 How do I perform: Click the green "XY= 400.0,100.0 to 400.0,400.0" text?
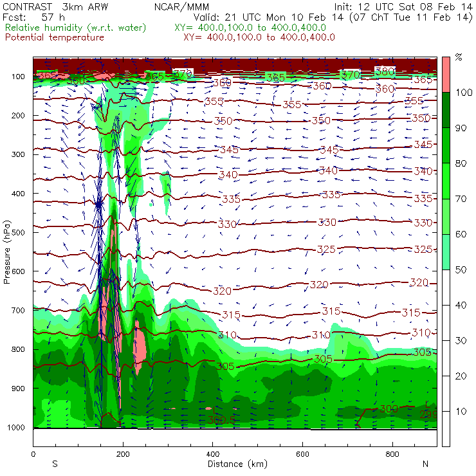click(250, 28)
